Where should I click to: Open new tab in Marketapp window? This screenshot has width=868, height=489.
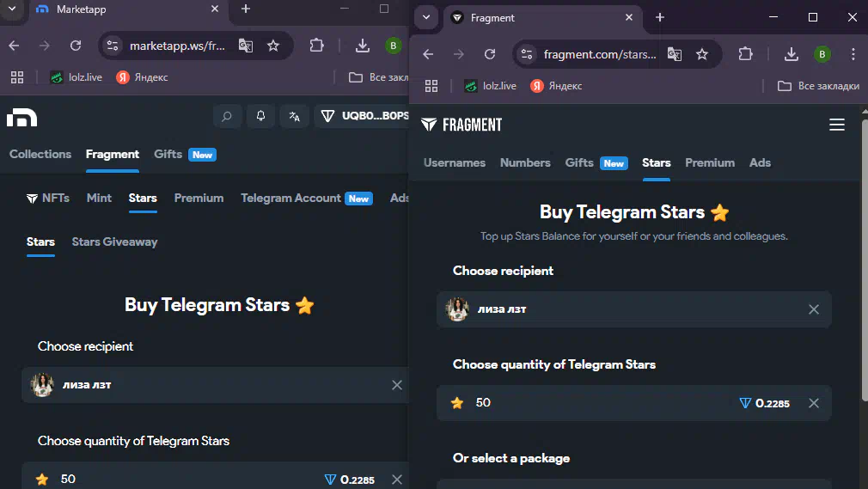[x=246, y=9]
